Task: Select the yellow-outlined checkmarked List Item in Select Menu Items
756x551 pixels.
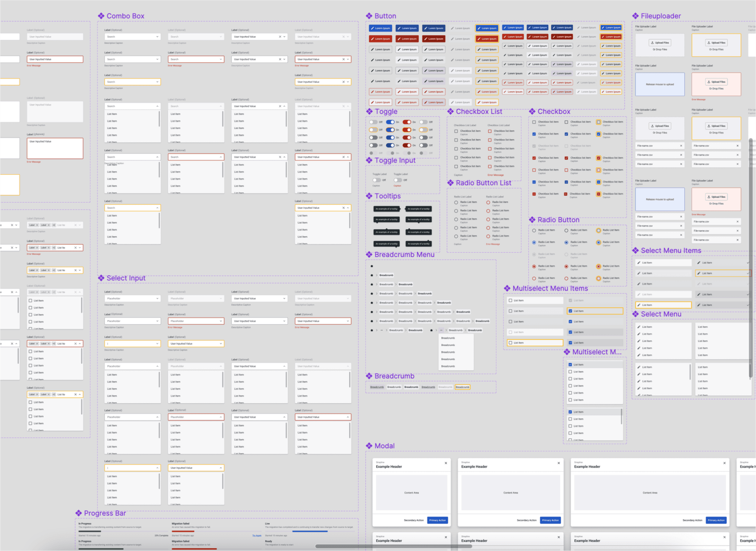Action: click(723, 273)
